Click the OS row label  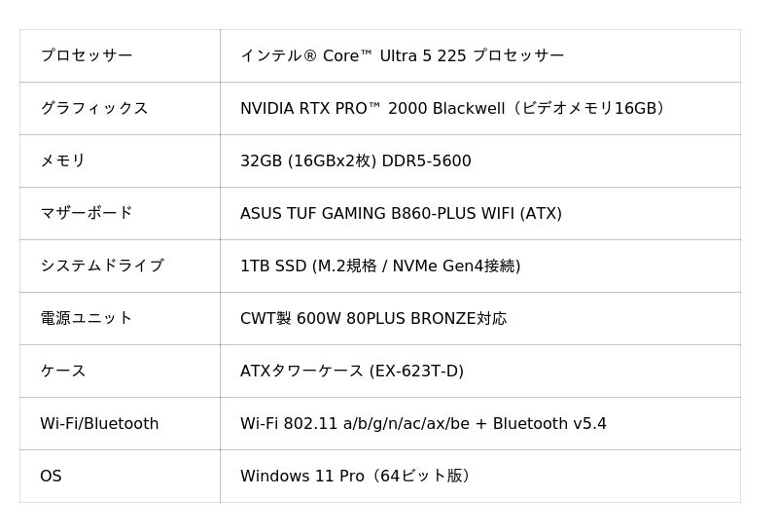coord(51,477)
